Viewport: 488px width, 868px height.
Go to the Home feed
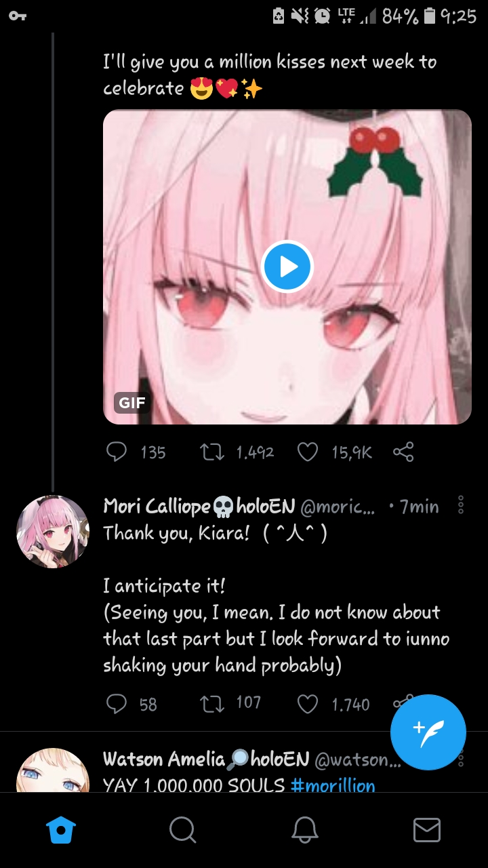coord(61,829)
